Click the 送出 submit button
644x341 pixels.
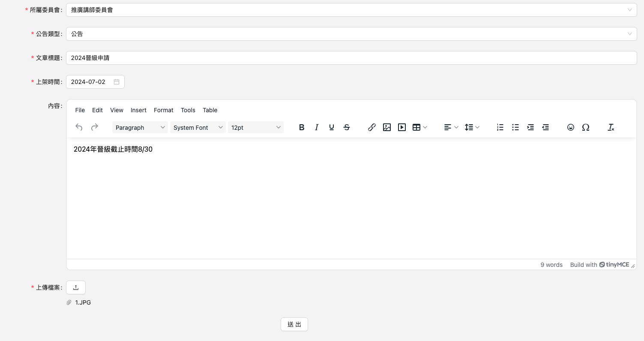[294, 324]
